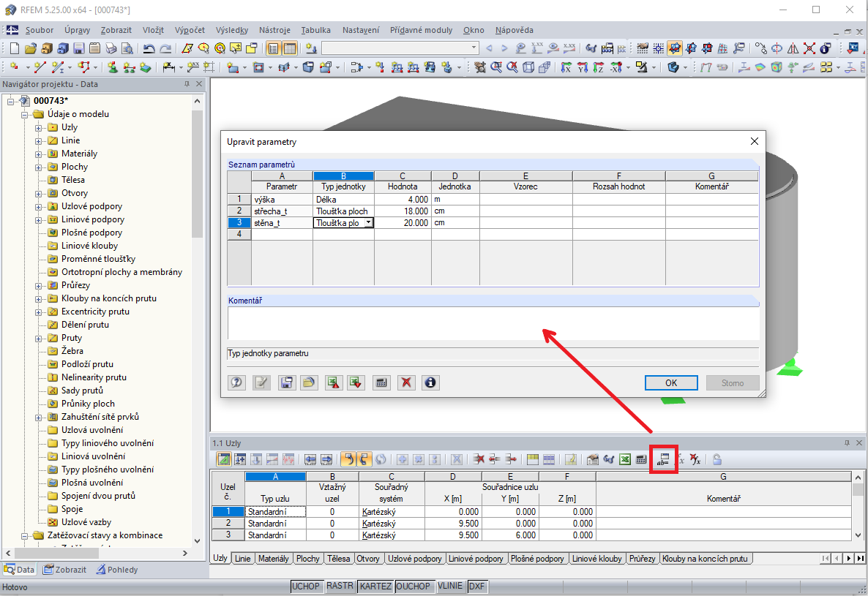Image resolution: width=868 pixels, height=596 pixels.
Task: Toggle UCHOP snap in status bar
Action: pyautogui.click(x=306, y=586)
